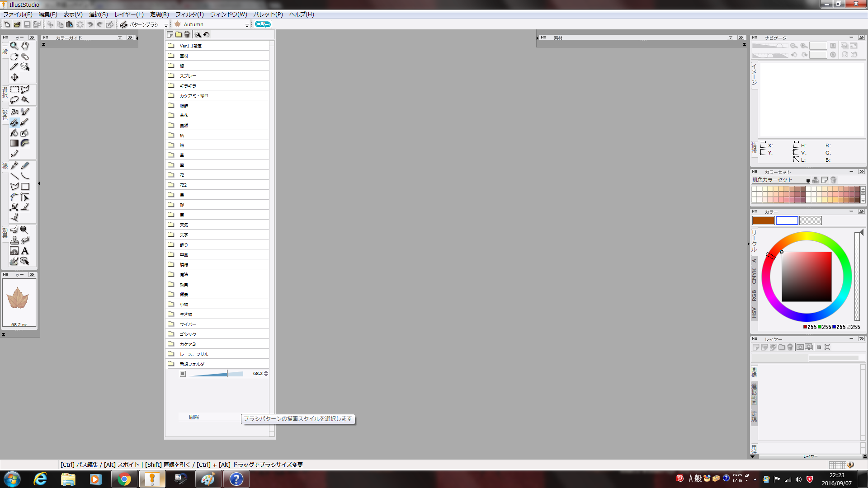This screenshot has width=868, height=488.
Task: Open Google Chrome from the taskbar
Action: point(124,479)
